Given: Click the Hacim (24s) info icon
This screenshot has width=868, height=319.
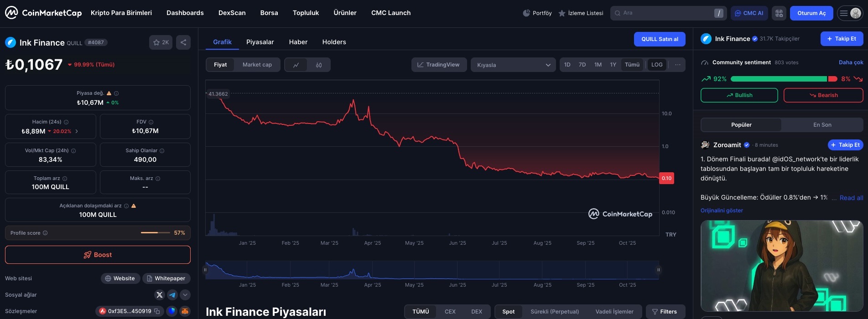Looking at the screenshot, I should (x=66, y=122).
